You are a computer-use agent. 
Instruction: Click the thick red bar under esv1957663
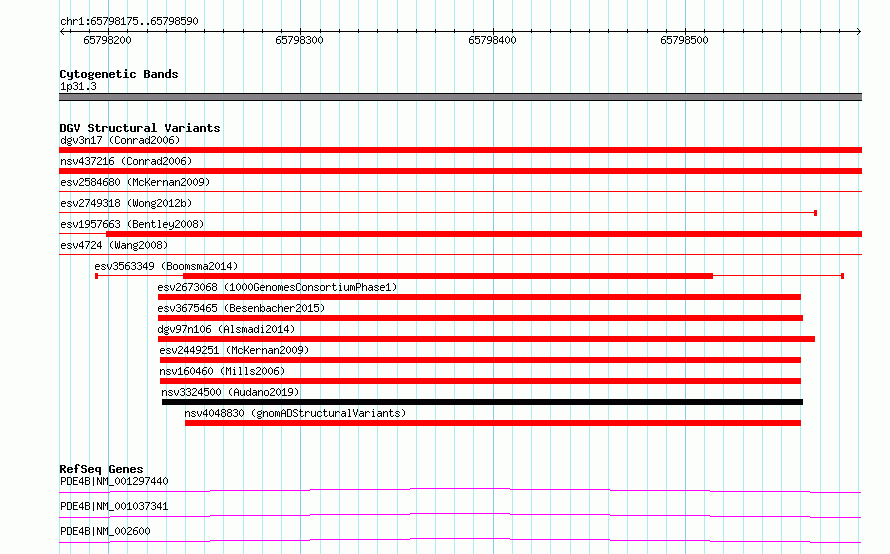(x=484, y=234)
